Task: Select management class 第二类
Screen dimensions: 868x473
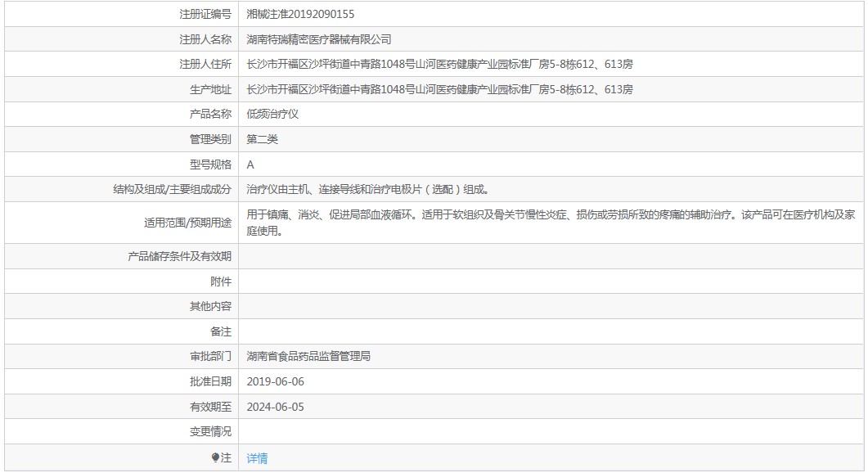Action: 262,139
